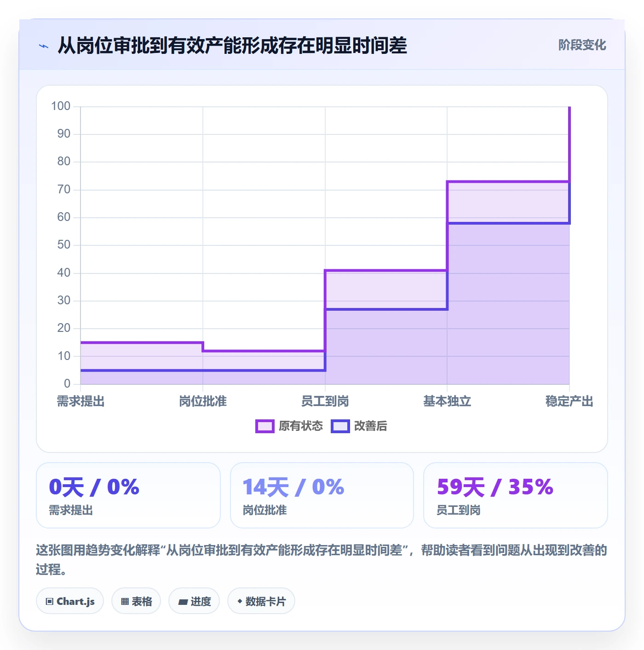Click the 需求提出 x-axis label
This screenshot has height=650, width=644.
tap(81, 401)
